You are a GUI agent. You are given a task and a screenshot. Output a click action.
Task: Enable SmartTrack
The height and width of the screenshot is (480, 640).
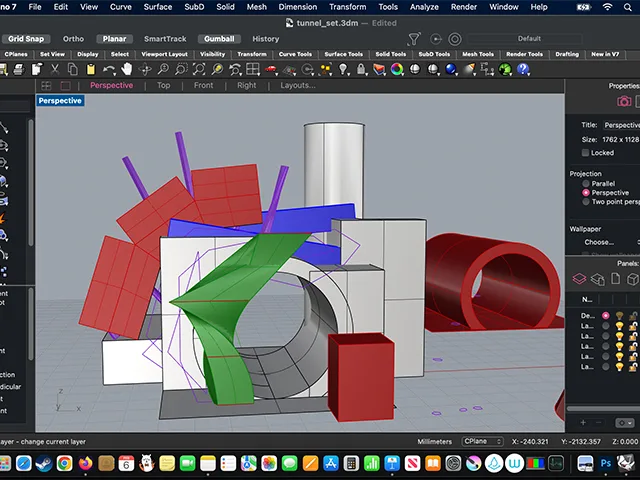coord(165,39)
